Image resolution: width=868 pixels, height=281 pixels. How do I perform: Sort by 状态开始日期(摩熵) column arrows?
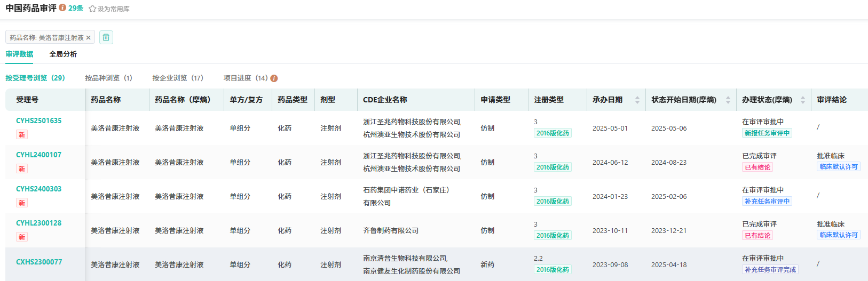[x=728, y=100]
